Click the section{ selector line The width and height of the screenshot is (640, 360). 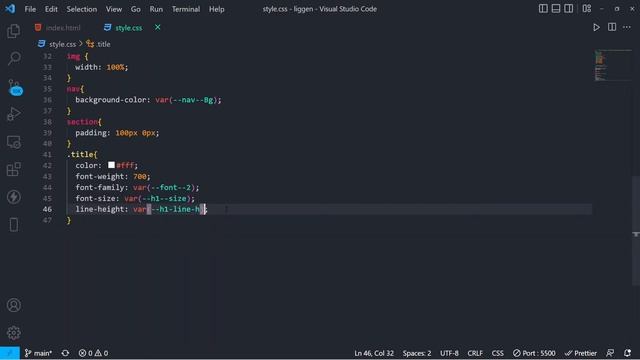click(84, 122)
